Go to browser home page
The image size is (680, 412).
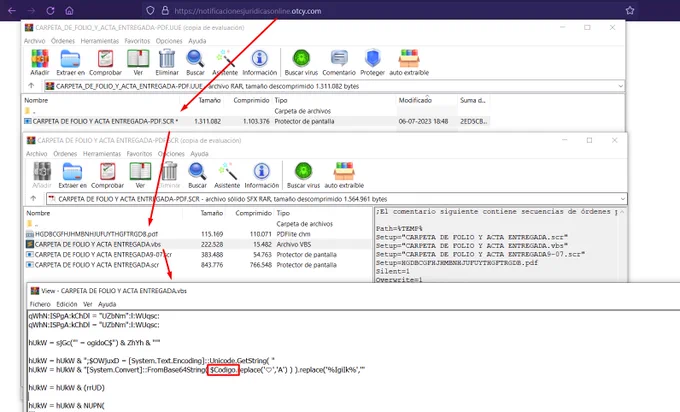[69, 10]
